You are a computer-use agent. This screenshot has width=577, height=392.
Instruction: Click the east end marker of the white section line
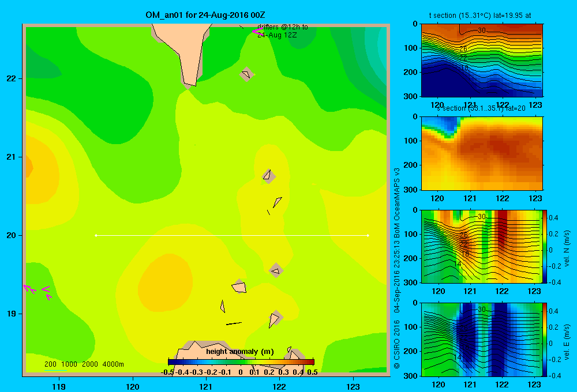(x=368, y=235)
